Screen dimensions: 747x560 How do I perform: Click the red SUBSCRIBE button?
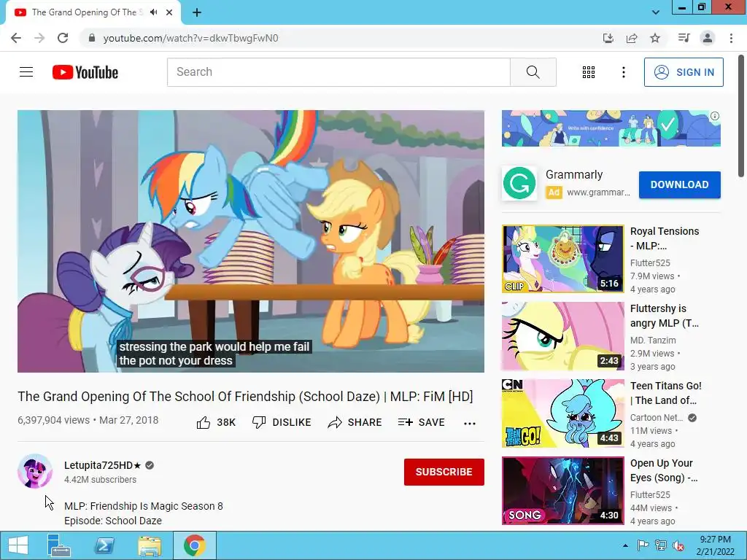point(444,472)
